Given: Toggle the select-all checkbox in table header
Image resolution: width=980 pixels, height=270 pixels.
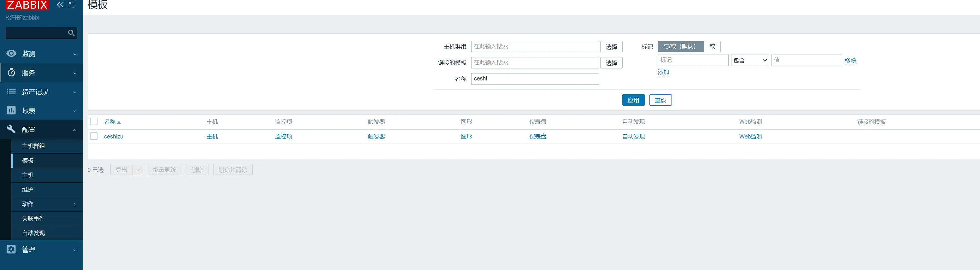Looking at the screenshot, I should (x=94, y=122).
